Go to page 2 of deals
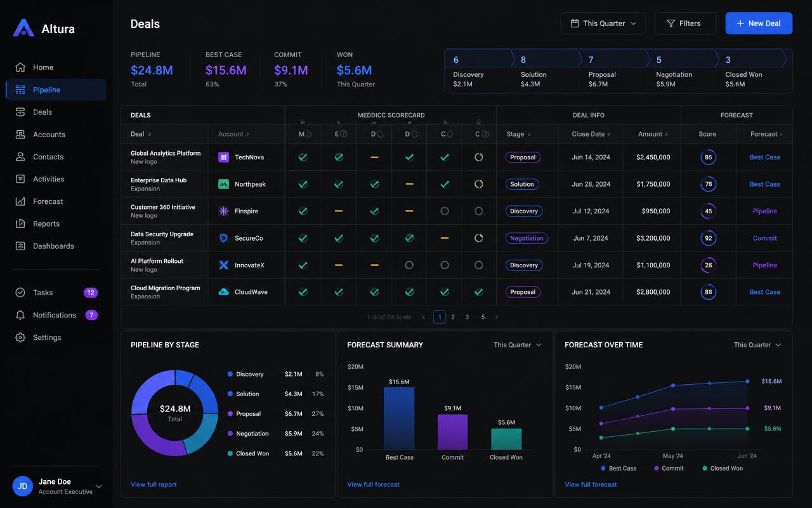This screenshot has height=508, width=812. (453, 317)
